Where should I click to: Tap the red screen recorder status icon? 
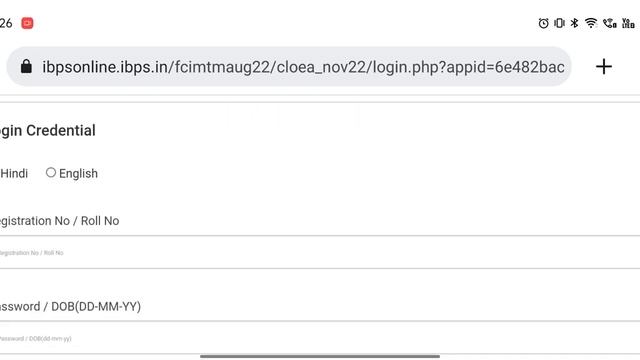click(x=27, y=23)
